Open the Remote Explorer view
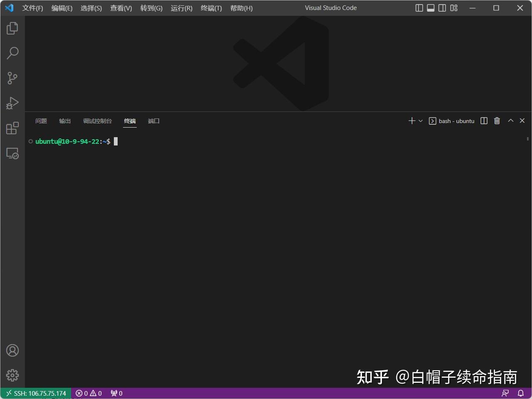 click(12, 153)
